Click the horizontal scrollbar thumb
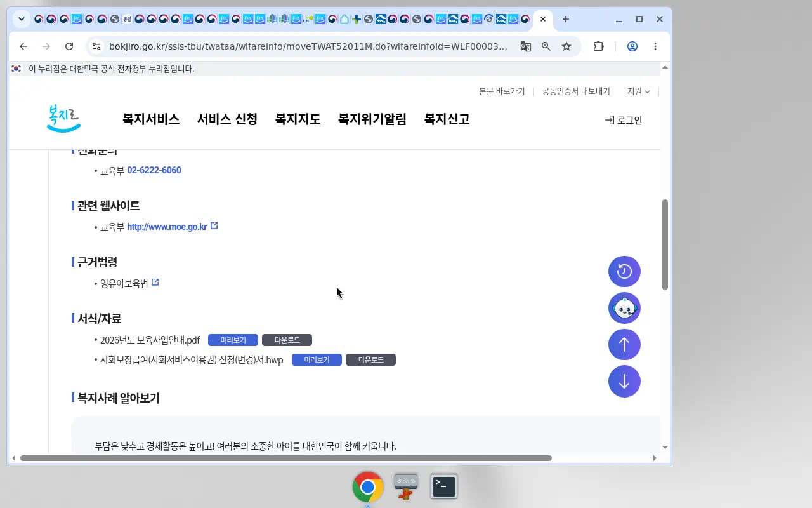 [x=286, y=458]
